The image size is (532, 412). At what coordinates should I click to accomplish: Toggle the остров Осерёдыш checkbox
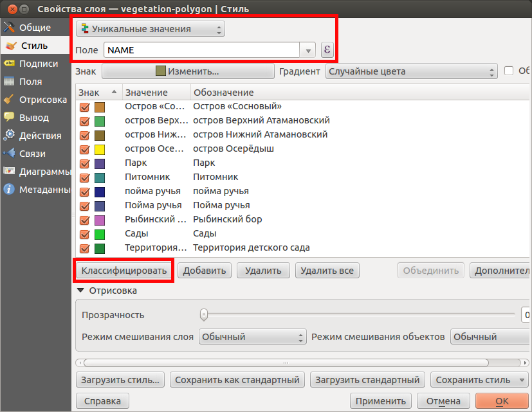84,150
